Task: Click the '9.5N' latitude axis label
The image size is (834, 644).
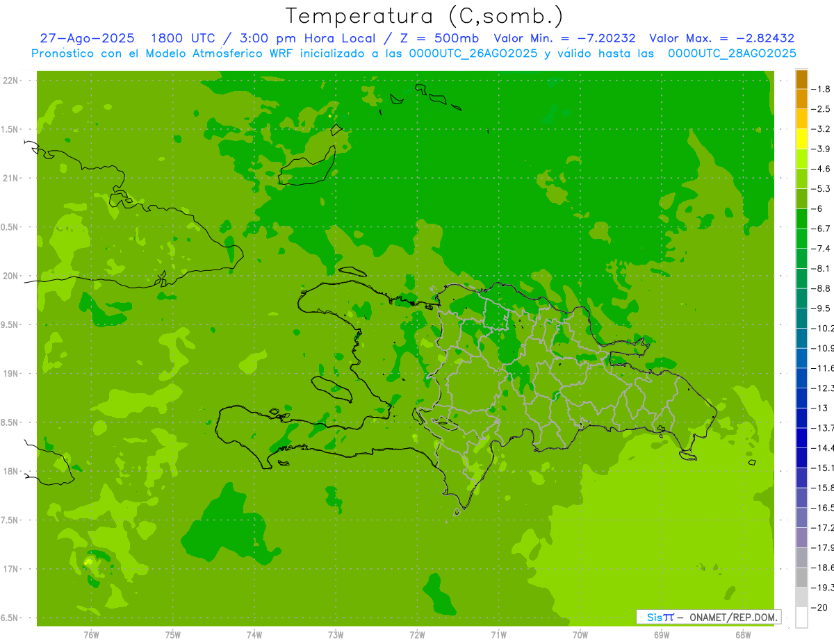Action: (x=10, y=325)
